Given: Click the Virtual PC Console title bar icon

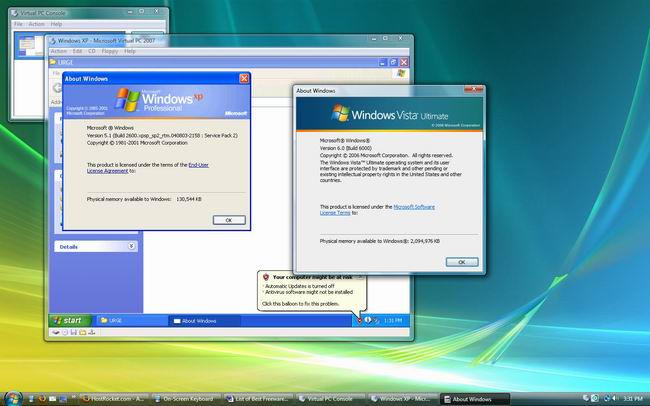Looking at the screenshot, I should pyautogui.click(x=15, y=13).
